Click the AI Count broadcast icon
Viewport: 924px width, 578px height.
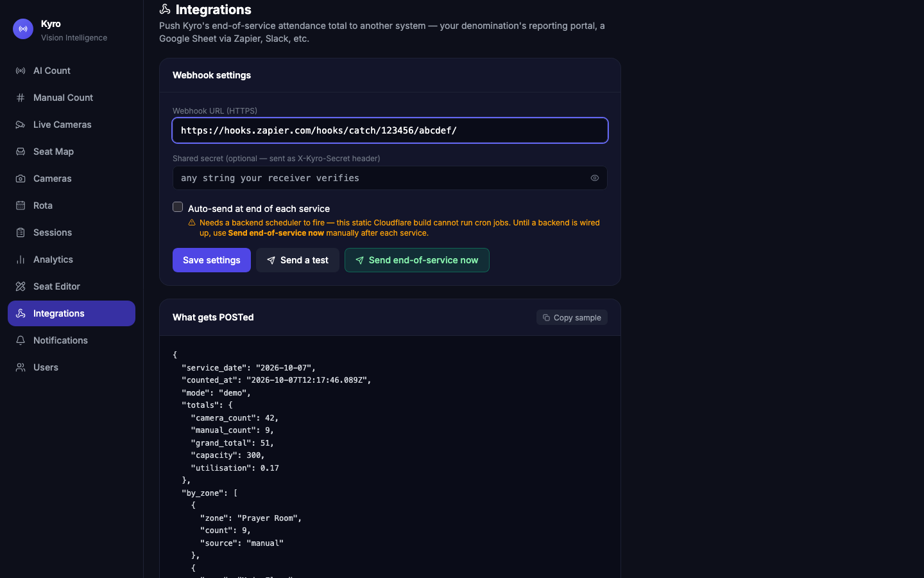21,71
